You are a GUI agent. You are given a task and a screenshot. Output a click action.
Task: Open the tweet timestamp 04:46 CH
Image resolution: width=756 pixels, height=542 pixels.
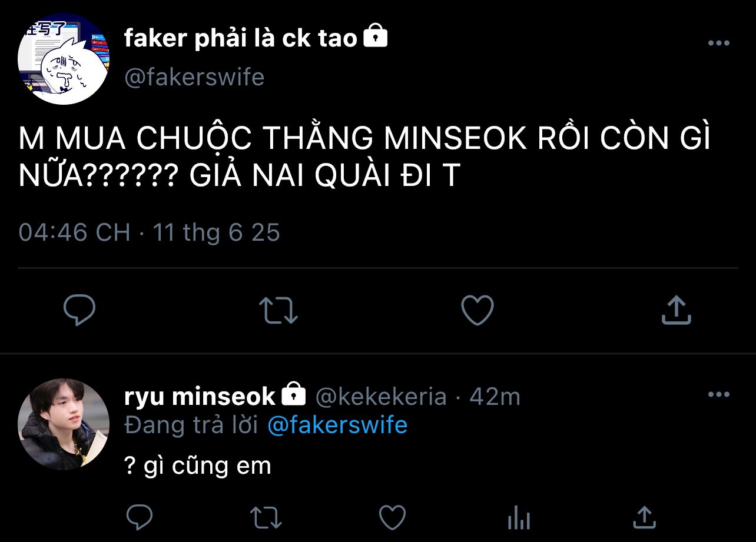[74, 232]
